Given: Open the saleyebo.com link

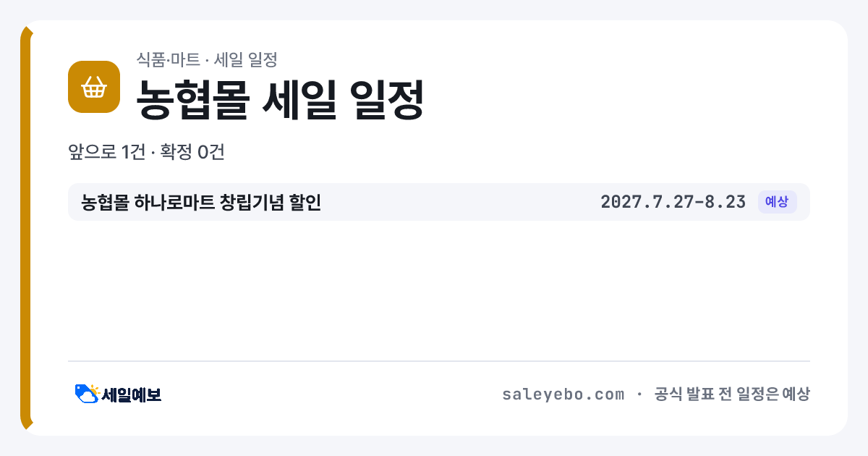Looking at the screenshot, I should tap(563, 394).
